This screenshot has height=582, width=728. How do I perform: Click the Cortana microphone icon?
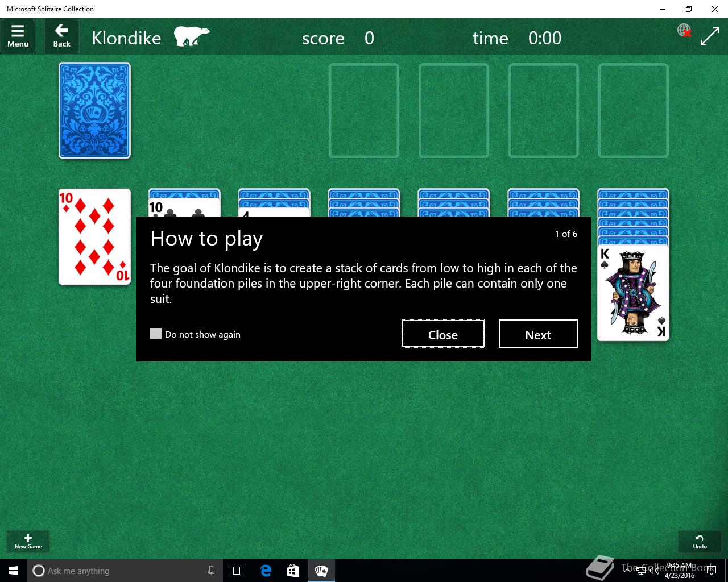click(211, 571)
